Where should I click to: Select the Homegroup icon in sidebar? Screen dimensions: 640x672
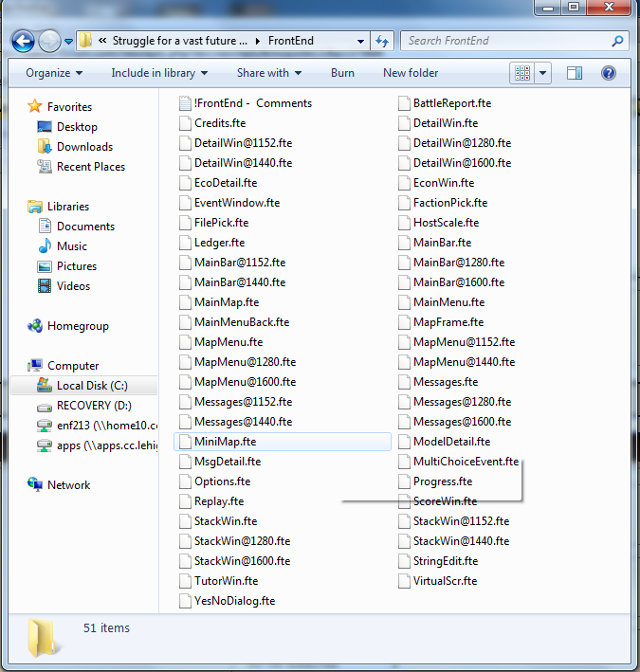[78, 326]
